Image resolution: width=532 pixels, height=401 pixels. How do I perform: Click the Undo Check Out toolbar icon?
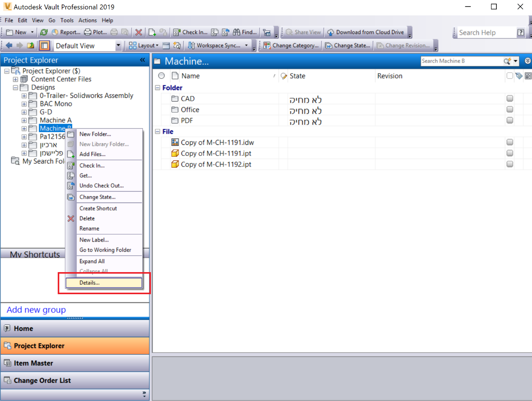pos(225,32)
